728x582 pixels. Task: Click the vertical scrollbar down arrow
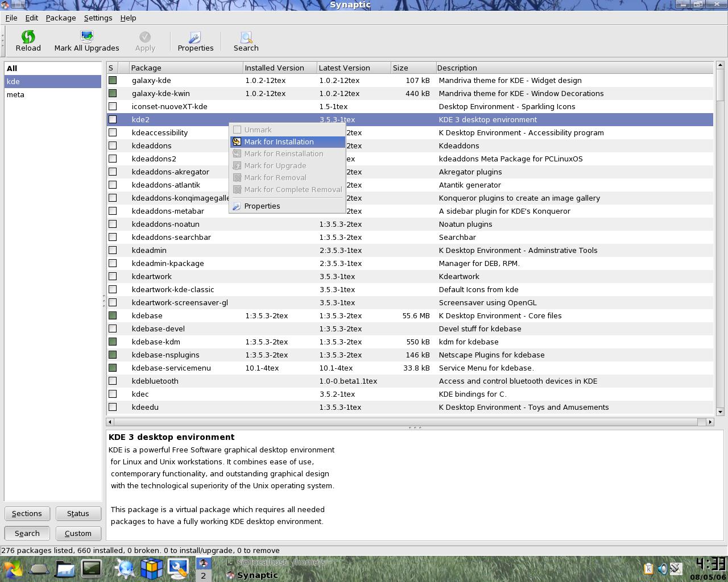tap(720, 412)
